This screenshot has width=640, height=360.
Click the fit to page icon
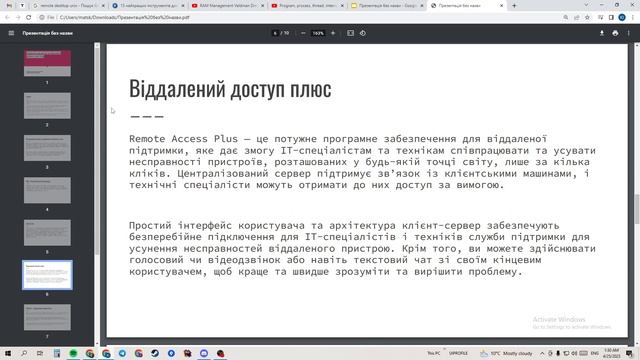tap(350, 33)
